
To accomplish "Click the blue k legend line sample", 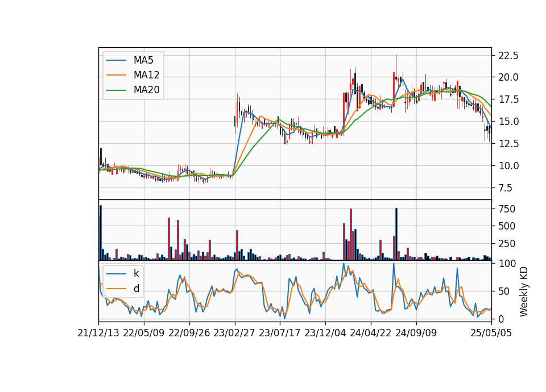I will tap(116, 273).
